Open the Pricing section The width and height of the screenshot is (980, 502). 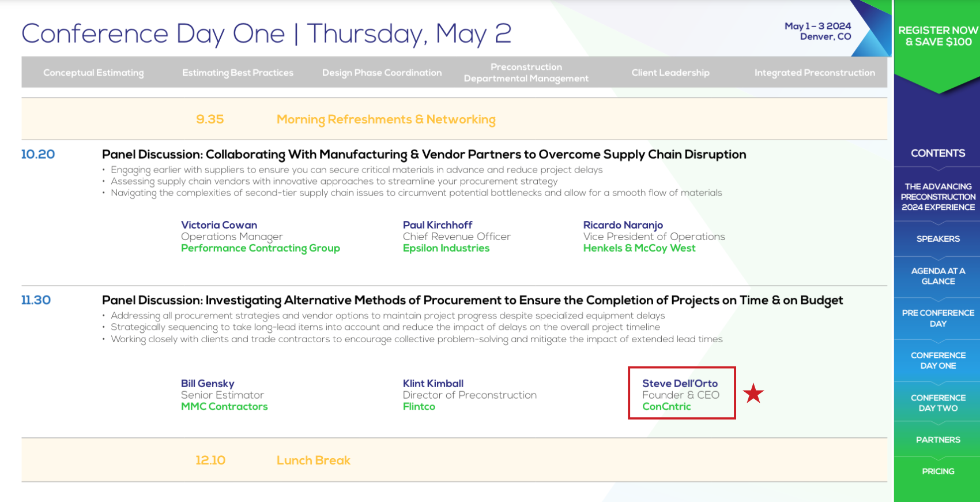click(937, 471)
